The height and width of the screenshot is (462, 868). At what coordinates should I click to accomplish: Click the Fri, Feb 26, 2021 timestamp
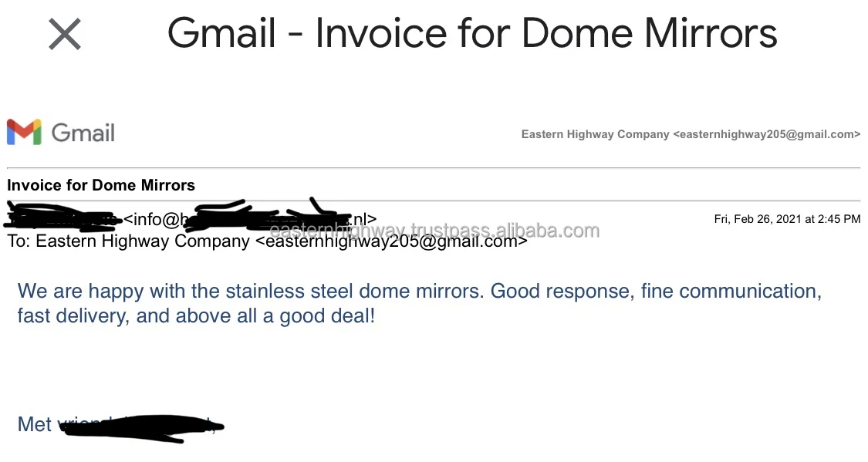pyautogui.click(x=787, y=219)
